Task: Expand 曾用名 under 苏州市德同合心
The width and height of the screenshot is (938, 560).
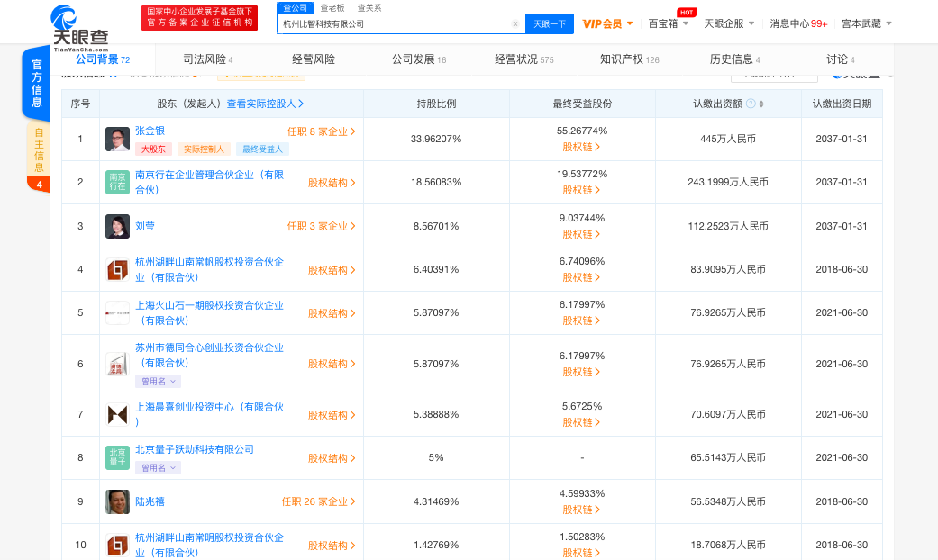Action: (x=157, y=381)
